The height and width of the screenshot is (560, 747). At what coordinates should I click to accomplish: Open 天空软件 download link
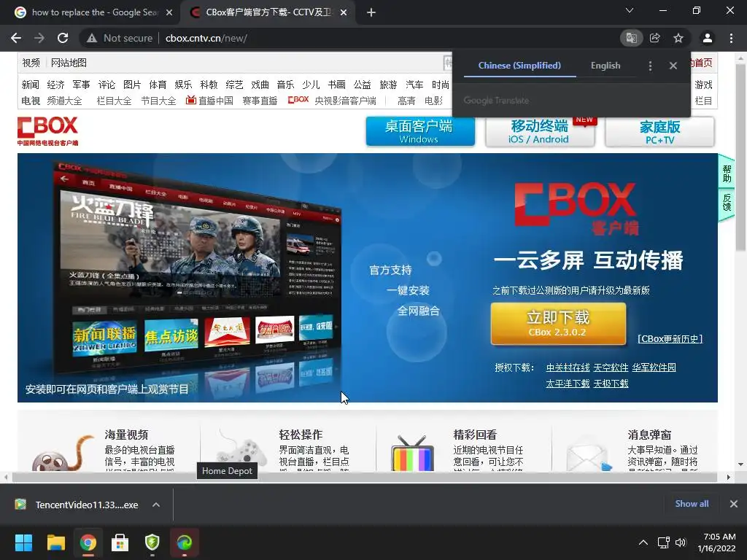(x=611, y=367)
